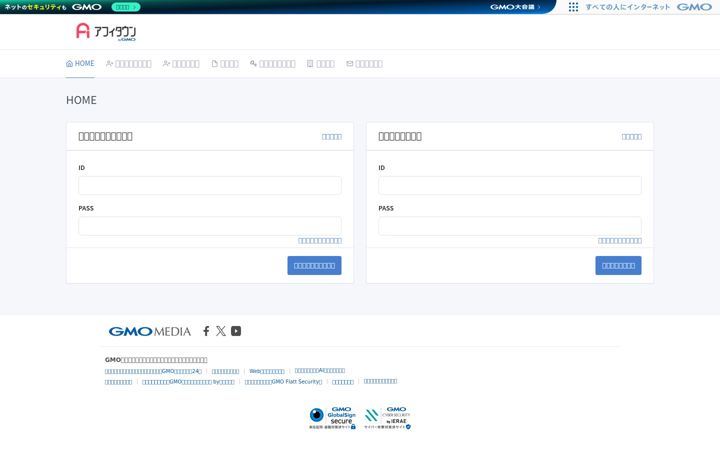Open the GMO MEDIA Facebook page
Viewport: 720px width, 450px height.
[x=206, y=331]
